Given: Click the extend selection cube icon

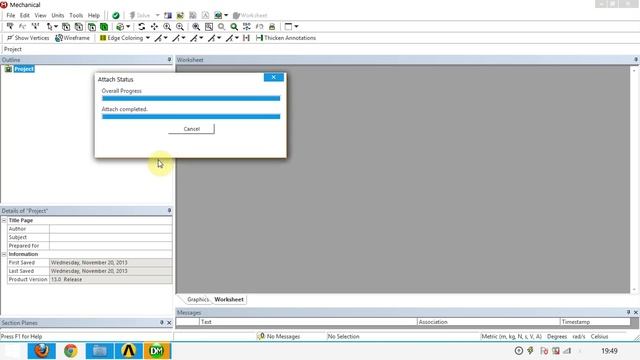Looking at the screenshot, I should tap(120, 27).
